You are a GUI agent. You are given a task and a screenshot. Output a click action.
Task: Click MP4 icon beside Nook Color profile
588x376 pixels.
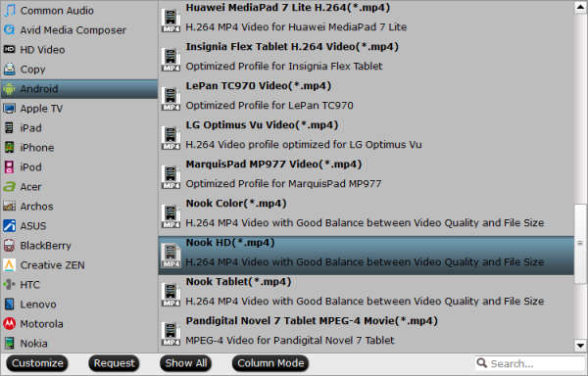171,215
